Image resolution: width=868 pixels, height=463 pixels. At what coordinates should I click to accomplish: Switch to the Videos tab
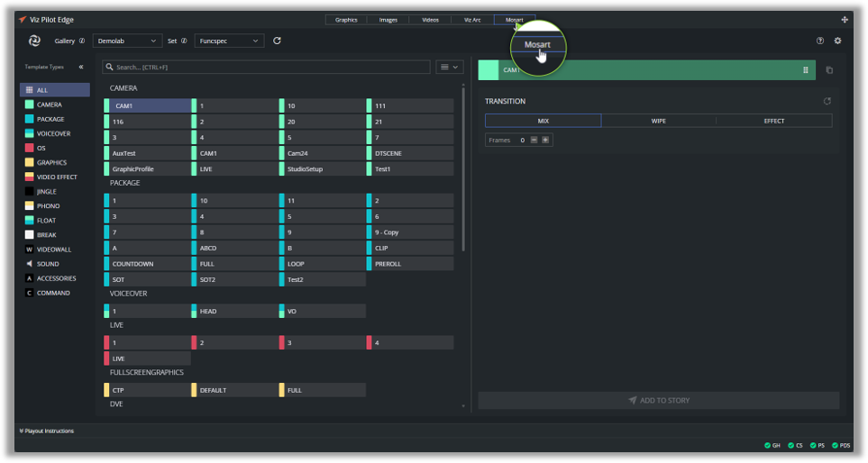430,19
